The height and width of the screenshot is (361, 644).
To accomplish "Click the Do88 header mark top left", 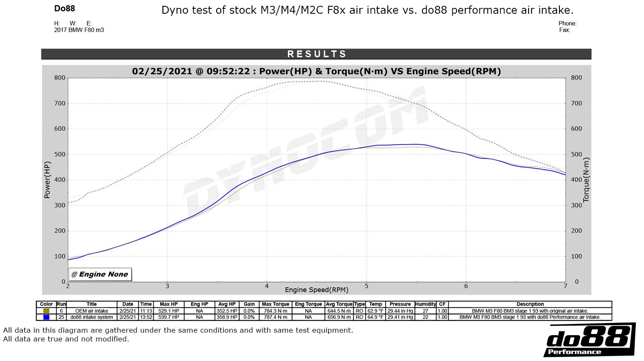I will (x=63, y=8).
